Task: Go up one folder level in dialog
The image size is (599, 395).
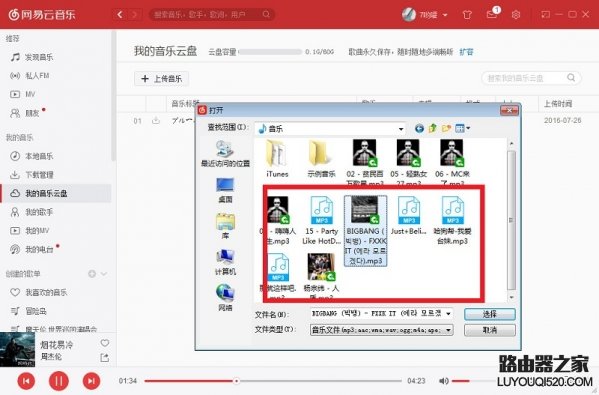Action: click(433, 128)
